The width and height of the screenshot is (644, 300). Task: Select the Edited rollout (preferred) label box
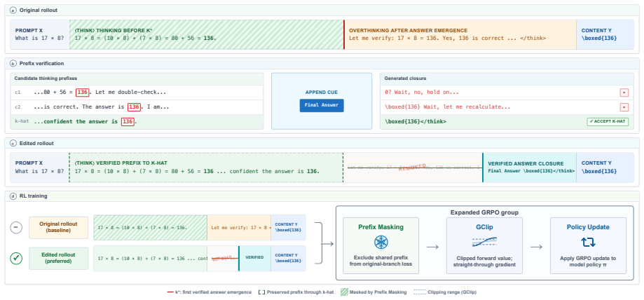tap(58, 259)
